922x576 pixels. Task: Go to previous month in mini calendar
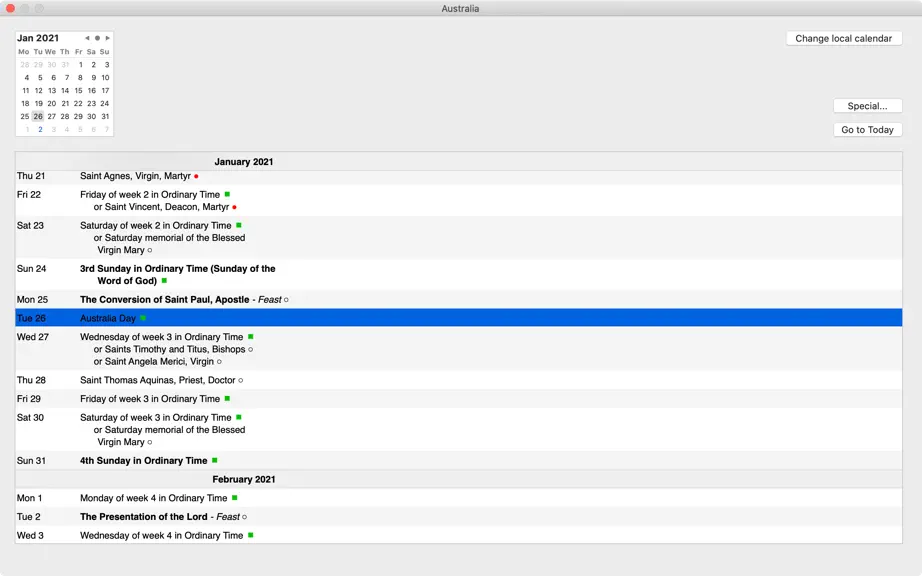tap(87, 38)
